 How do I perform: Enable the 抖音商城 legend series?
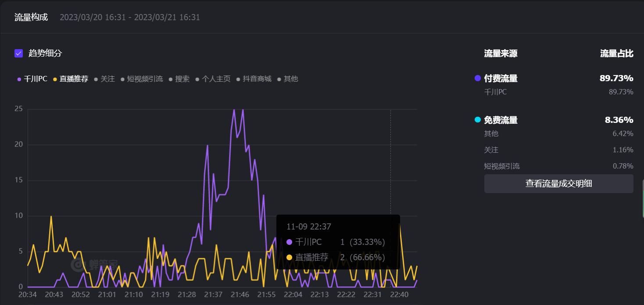click(x=254, y=79)
